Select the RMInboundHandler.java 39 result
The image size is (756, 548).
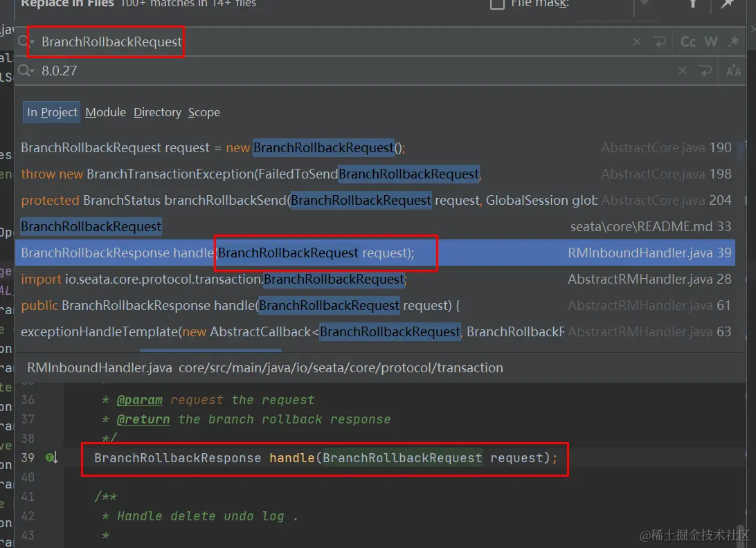(375, 253)
